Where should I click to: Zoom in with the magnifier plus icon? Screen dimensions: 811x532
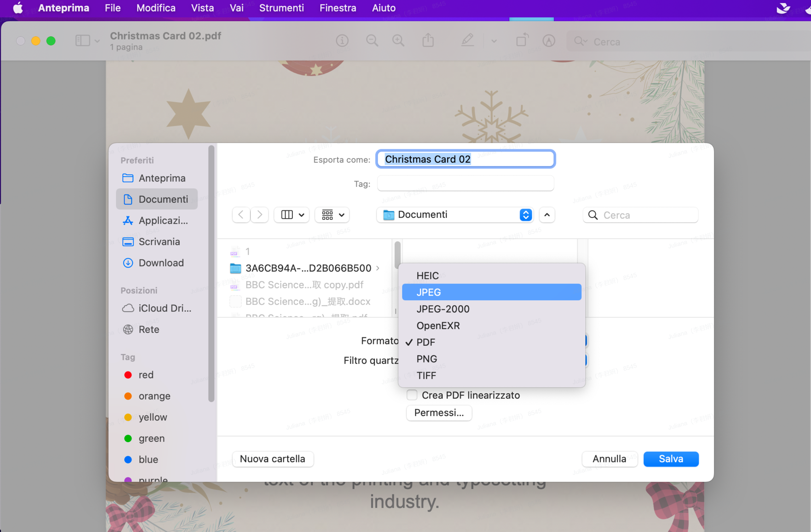398,41
